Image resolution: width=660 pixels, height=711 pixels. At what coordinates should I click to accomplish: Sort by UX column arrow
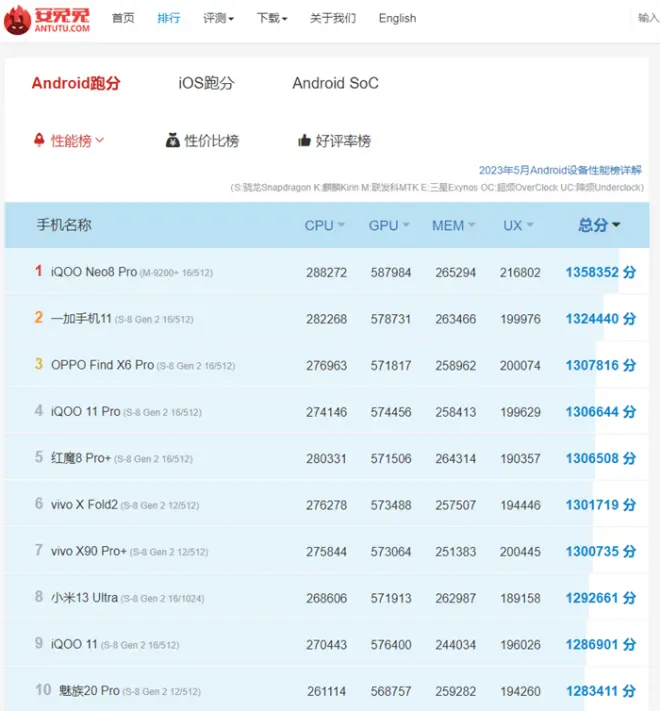pos(529,226)
